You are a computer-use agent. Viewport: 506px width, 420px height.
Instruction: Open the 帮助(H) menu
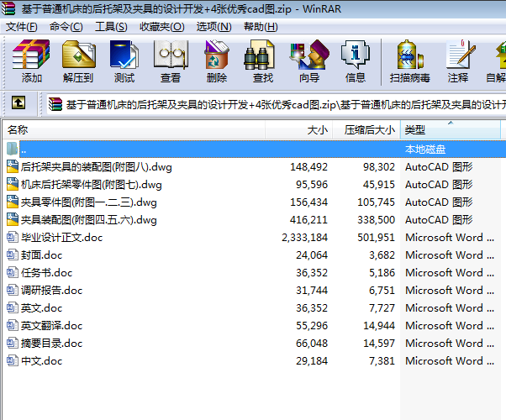coord(261,26)
